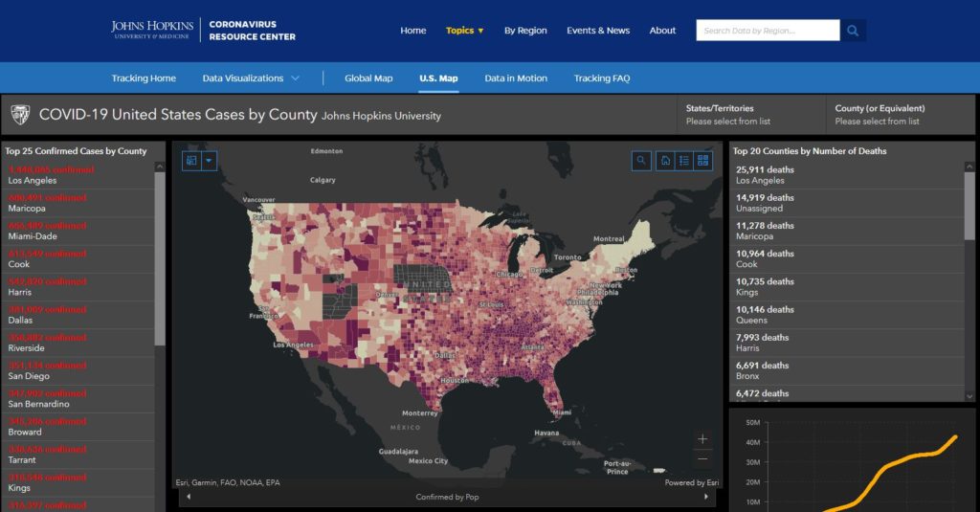Select 14,919 deaths Unassigned row
This screenshot has width=980, height=512.
[x=847, y=203]
